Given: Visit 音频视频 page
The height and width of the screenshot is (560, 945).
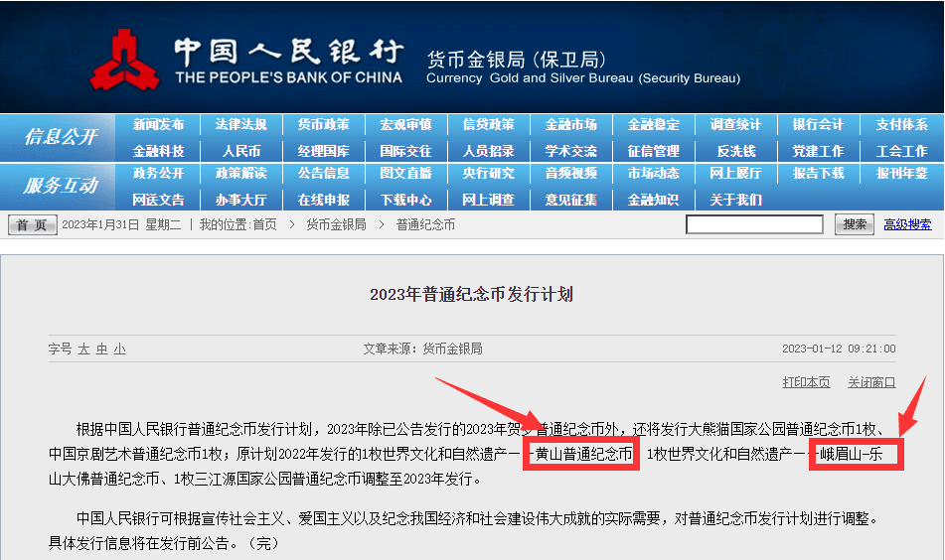Looking at the screenshot, I should pyautogui.click(x=571, y=174).
